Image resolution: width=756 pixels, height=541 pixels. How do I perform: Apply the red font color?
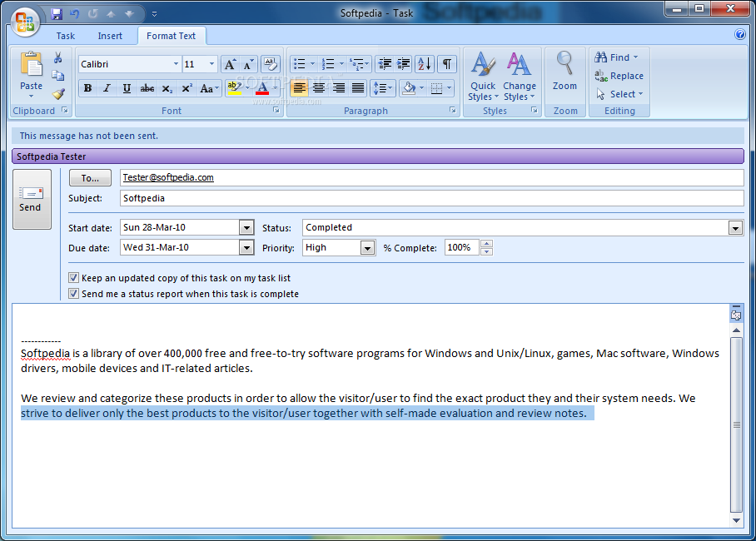(x=262, y=88)
